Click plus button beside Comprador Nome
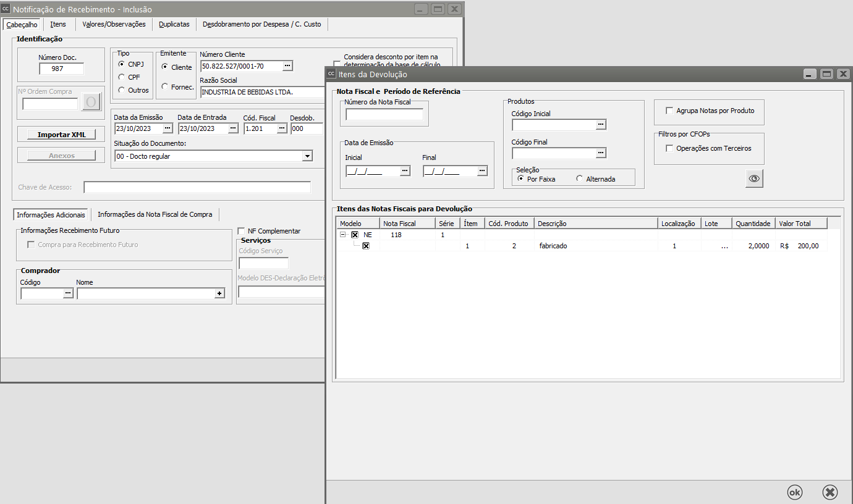 click(x=219, y=294)
